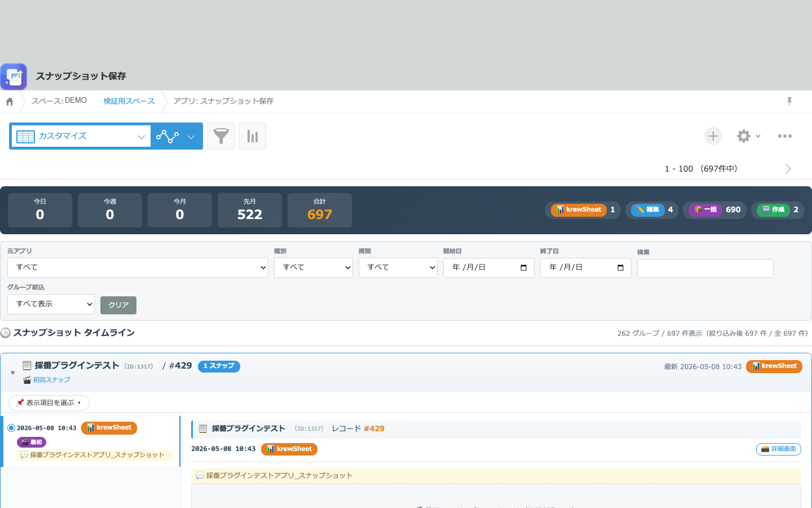This screenshot has width=812, height=508.
Task: Click the comment note in left timeline item
Action: tap(95, 456)
